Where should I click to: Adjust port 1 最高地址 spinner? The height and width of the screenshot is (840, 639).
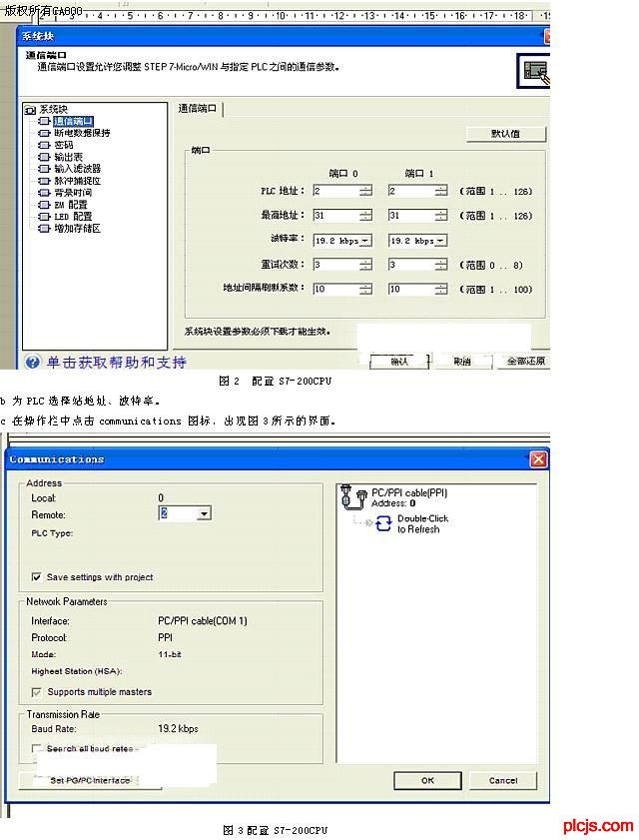[441, 216]
